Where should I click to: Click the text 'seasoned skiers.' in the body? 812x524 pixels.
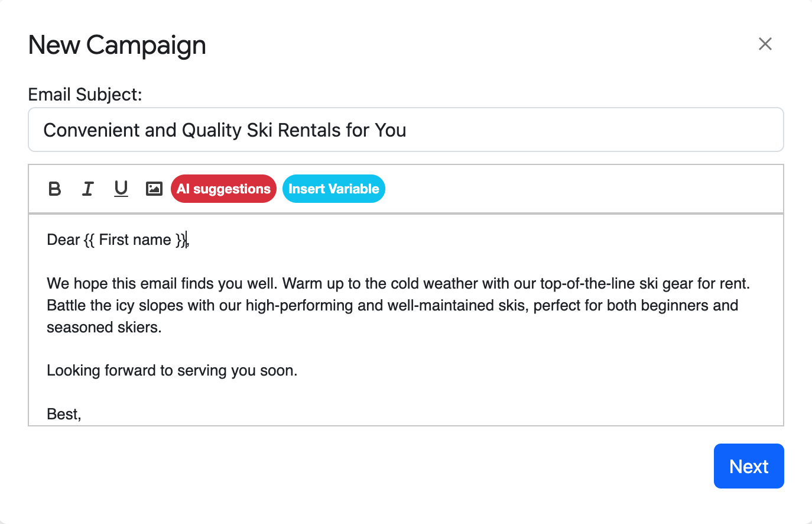104,327
